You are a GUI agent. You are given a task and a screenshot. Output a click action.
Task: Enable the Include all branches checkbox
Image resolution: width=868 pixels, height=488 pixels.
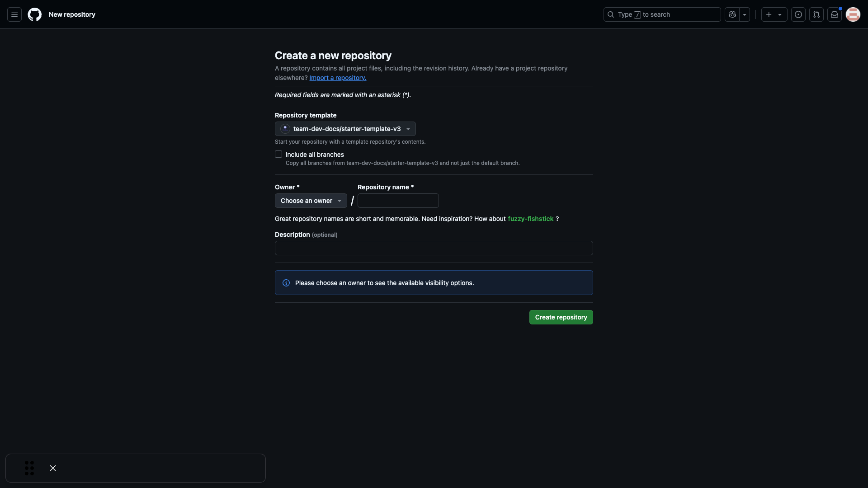tap(278, 154)
